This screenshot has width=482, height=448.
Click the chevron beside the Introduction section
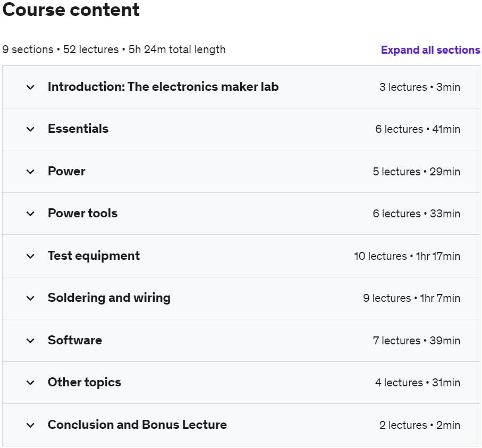pos(30,87)
